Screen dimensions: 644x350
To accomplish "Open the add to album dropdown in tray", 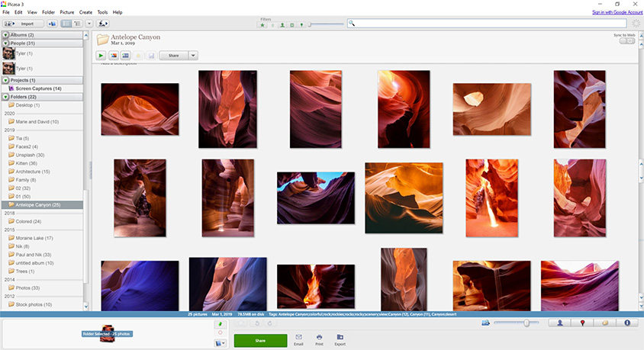I will tap(221, 343).
